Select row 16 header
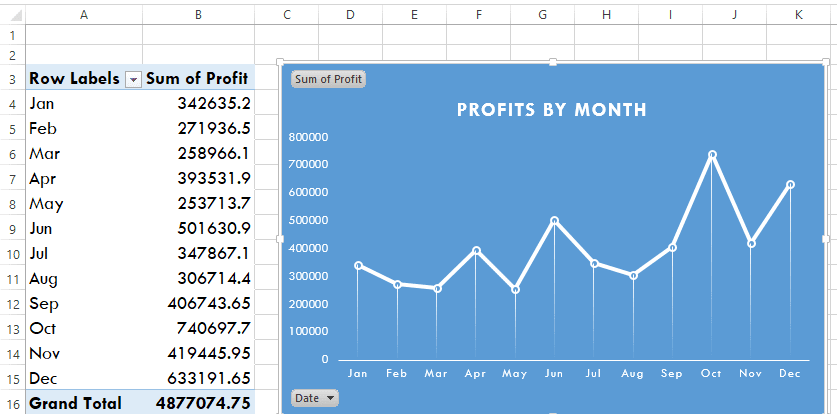The width and height of the screenshot is (837, 414). point(11,403)
